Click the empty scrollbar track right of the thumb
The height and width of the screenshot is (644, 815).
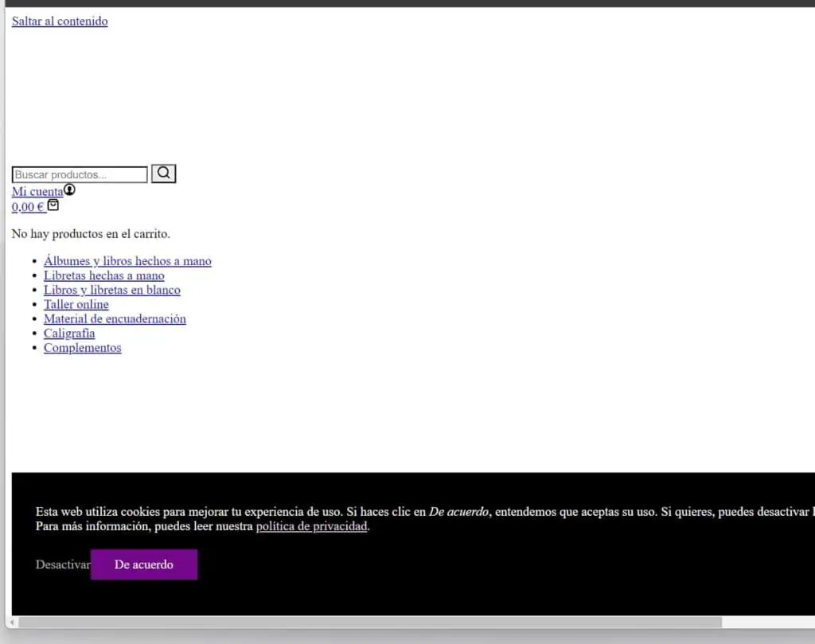click(768, 623)
